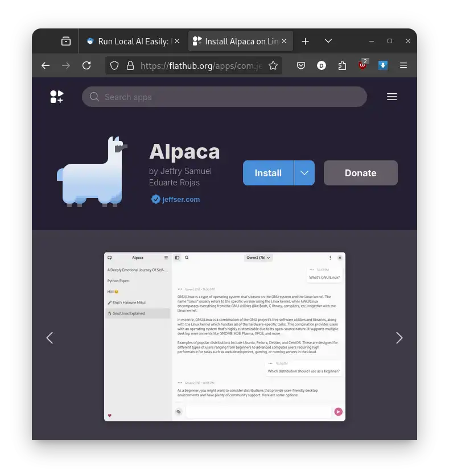The width and height of the screenshot is (449, 476).
Task: View site security padlock info
Action: coord(130,65)
